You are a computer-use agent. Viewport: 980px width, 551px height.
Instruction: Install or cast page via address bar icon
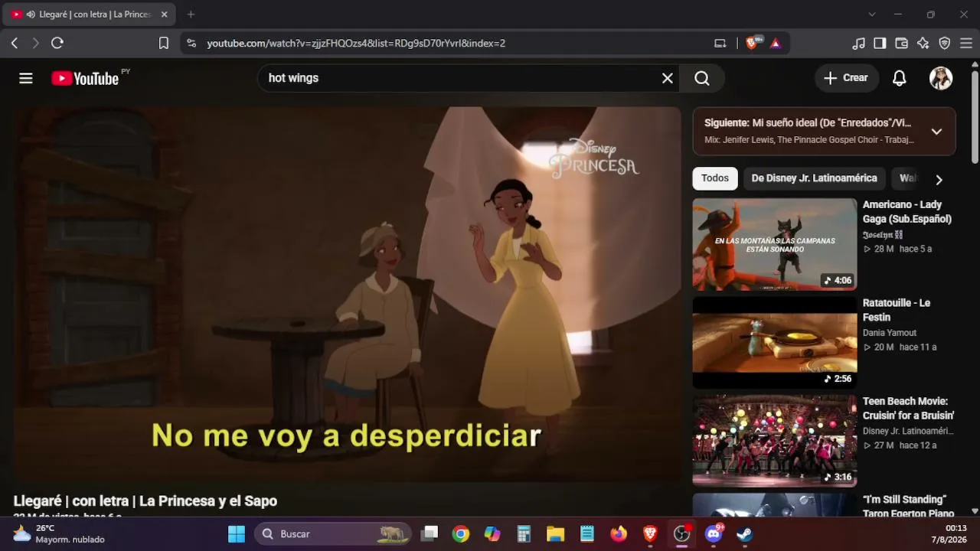pyautogui.click(x=720, y=44)
